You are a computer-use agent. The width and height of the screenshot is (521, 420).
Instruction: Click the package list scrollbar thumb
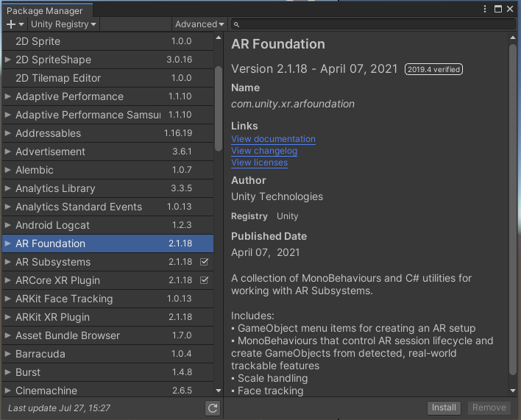click(x=219, y=109)
